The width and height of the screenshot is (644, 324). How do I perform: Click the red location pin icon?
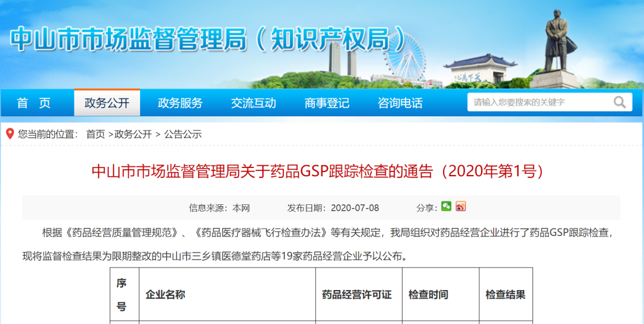tap(10, 133)
